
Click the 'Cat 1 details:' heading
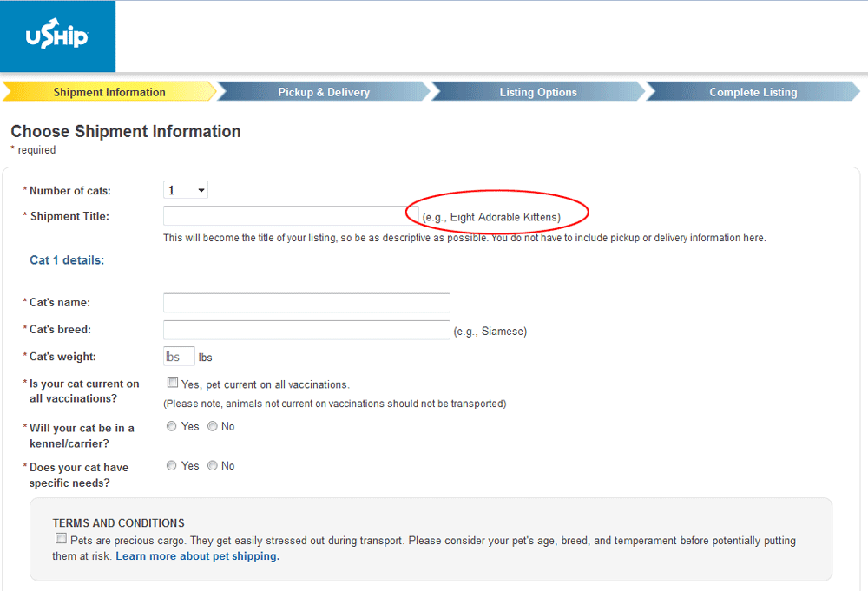[67, 260]
